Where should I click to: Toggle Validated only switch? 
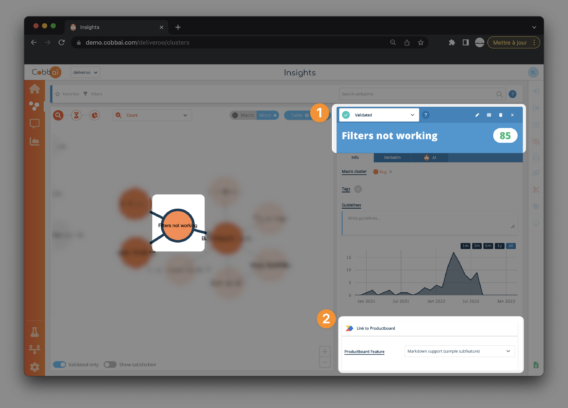click(59, 365)
